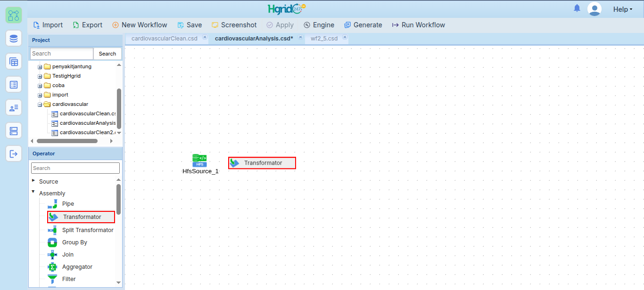The height and width of the screenshot is (290, 644).
Task: Open the server sidebar icon
Action: [14, 130]
